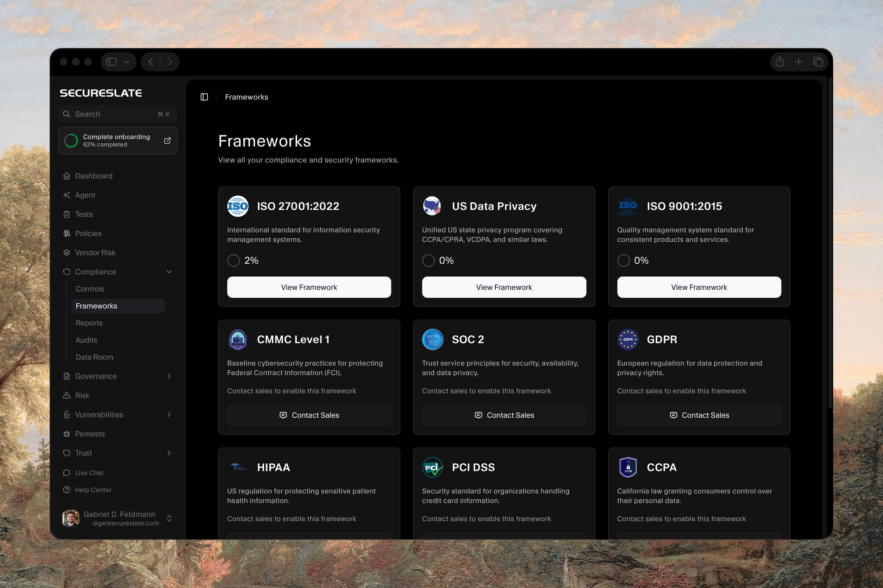Click the ISO 27001:2022 2% progress ring

tap(233, 261)
